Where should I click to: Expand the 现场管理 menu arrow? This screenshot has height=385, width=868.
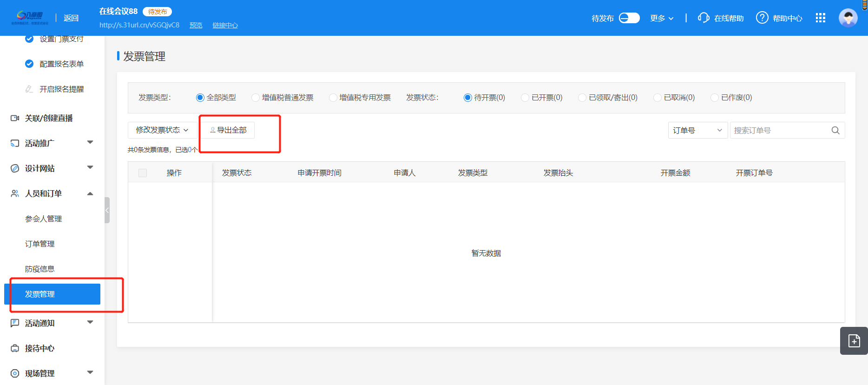tap(90, 372)
